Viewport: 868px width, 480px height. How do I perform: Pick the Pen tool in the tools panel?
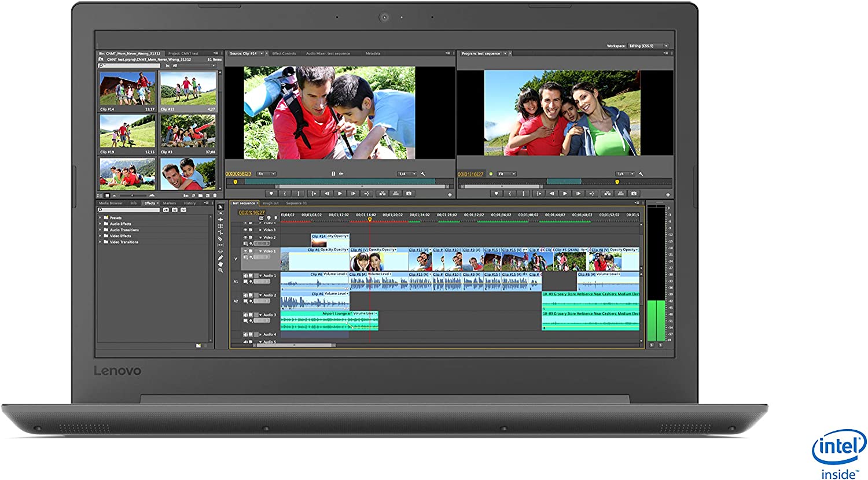pos(220,257)
